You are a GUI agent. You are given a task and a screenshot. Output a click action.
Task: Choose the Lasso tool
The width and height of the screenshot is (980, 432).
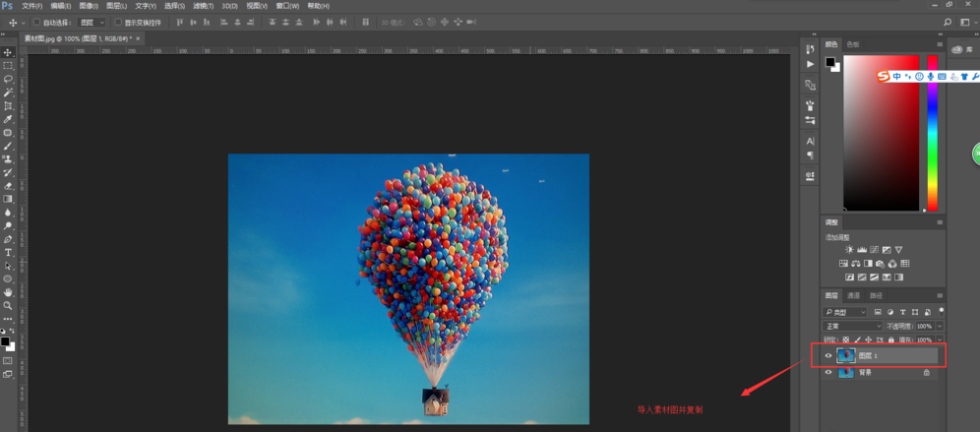(8, 79)
